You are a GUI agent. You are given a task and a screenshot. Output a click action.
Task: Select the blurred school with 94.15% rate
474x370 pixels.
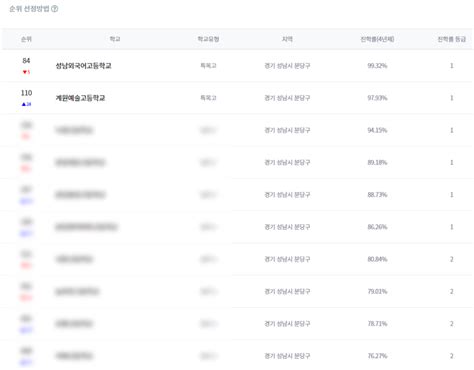point(74,130)
